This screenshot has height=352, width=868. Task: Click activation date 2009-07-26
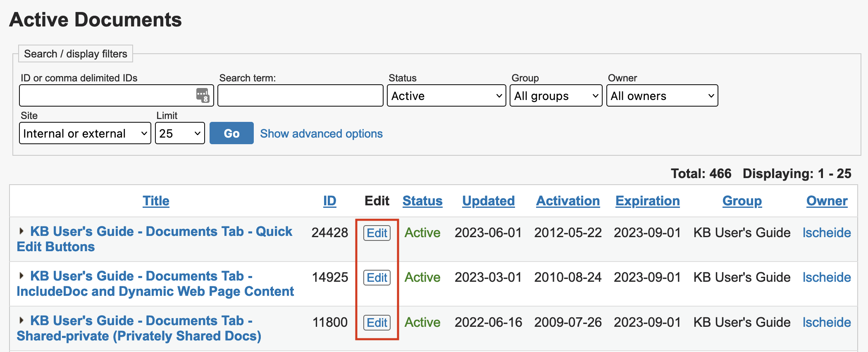(568, 322)
